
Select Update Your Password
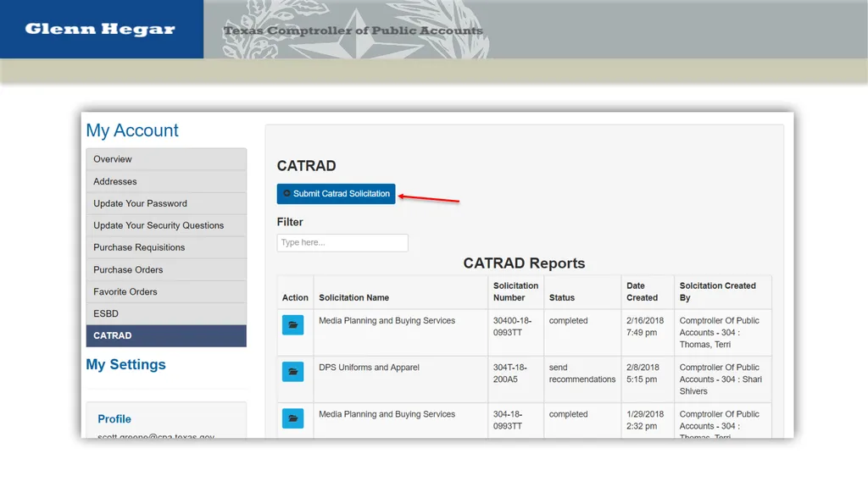(166, 203)
